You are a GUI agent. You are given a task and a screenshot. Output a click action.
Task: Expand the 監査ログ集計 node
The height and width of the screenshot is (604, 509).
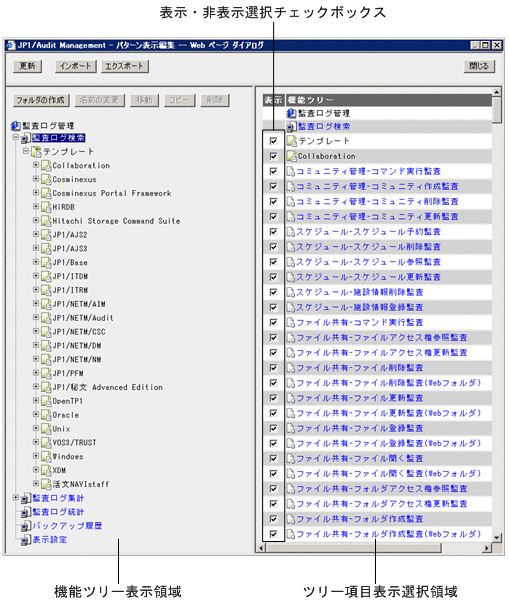15,498
